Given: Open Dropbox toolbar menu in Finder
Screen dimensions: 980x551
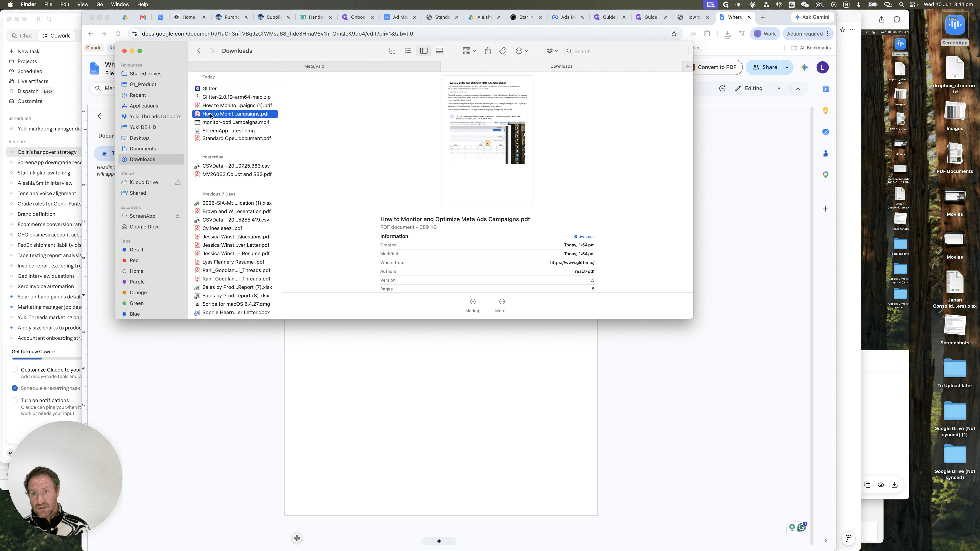Looking at the screenshot, I should (x=552, y=51).
